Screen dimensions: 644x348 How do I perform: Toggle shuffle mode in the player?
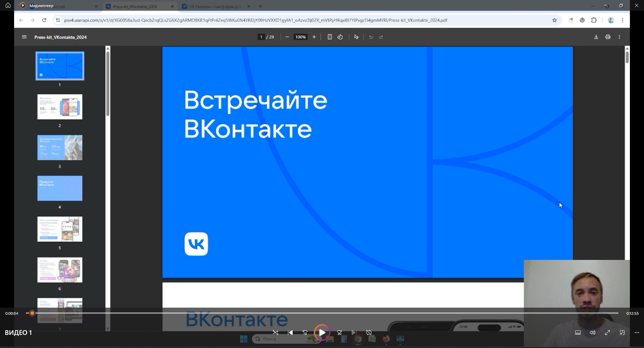[276, 333]
